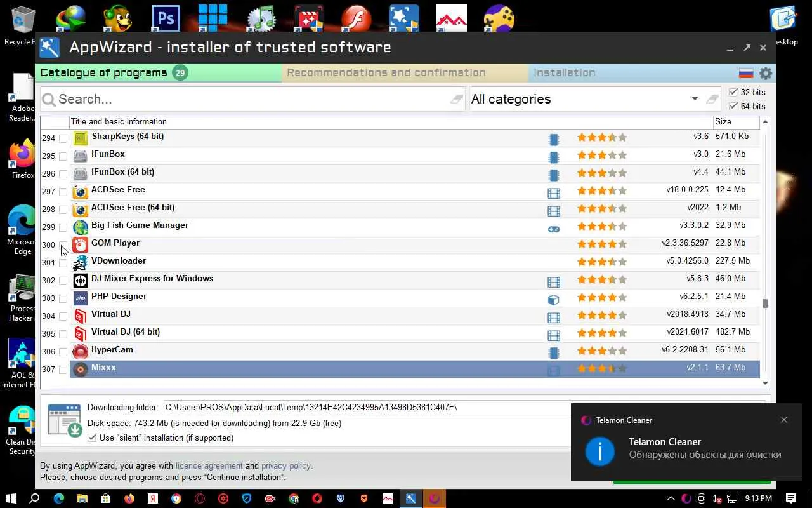
Task: Open the licence agreement link
Action: pyautogui.click(x=209, y=466)
